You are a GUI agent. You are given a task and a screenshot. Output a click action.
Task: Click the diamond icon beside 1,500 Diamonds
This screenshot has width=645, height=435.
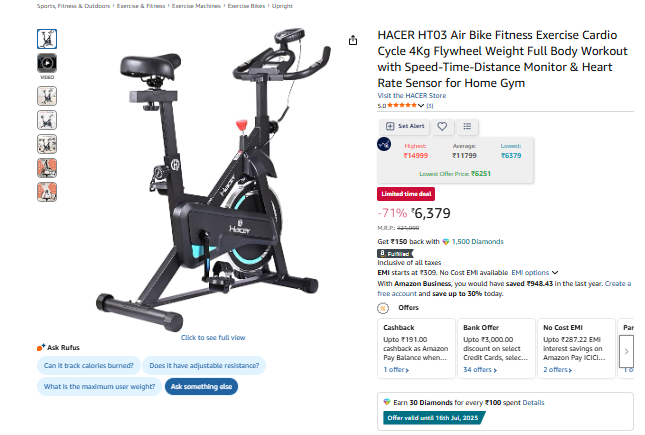pyautogui.click(x=446, y=242)
